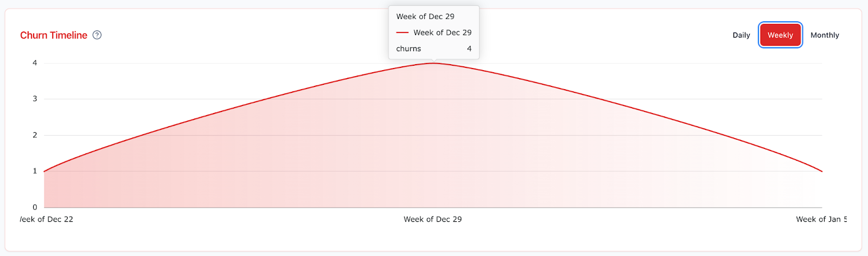The height and width of the screenshot is (256, 868).
Task: Click the tooltip title Week of Dec 29
Action: 425,17
